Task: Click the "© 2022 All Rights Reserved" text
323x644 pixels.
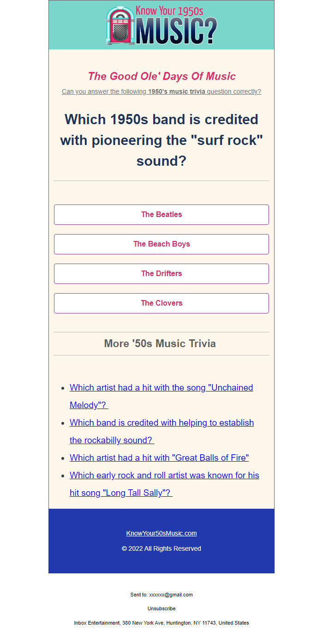Action: [161, 548]
